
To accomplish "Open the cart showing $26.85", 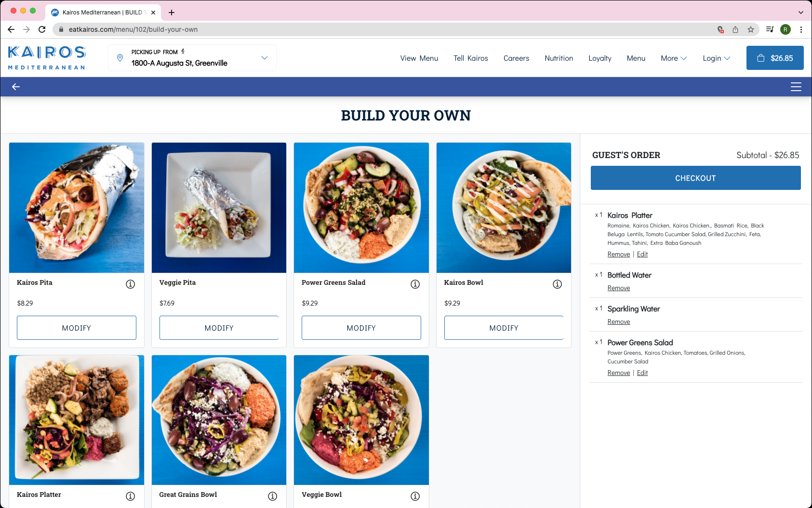I will [775, 58].
